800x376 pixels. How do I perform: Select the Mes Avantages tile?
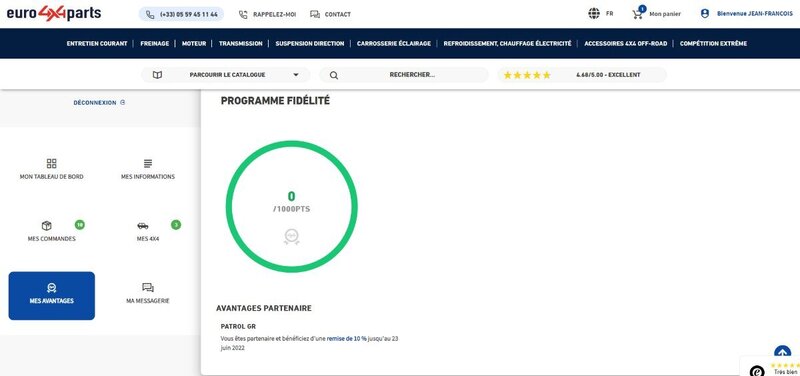tap(52, 296)
